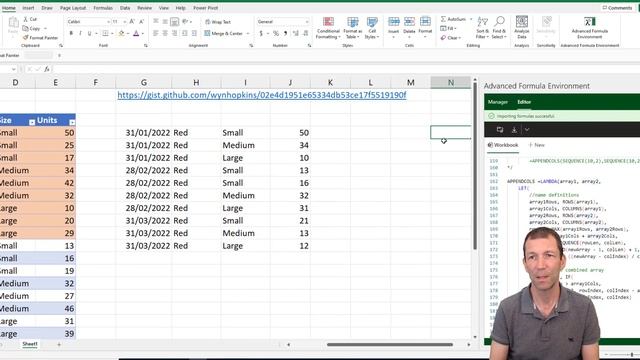Click the save icon in editor toolbar

point(500,130)
